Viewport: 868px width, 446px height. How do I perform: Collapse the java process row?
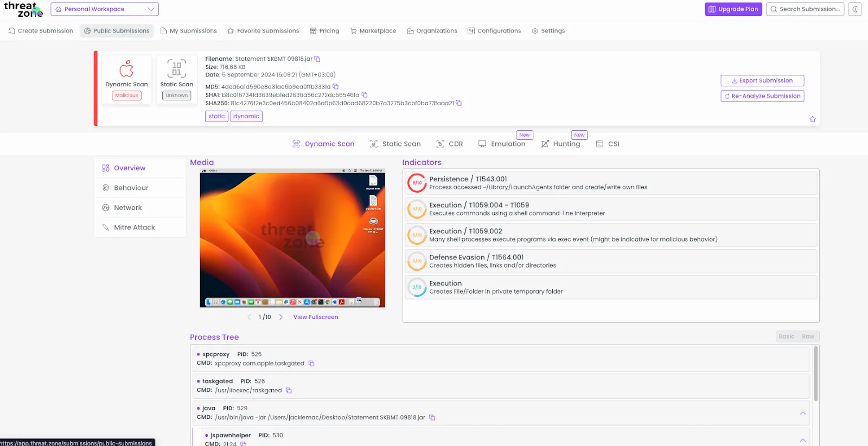803,413
